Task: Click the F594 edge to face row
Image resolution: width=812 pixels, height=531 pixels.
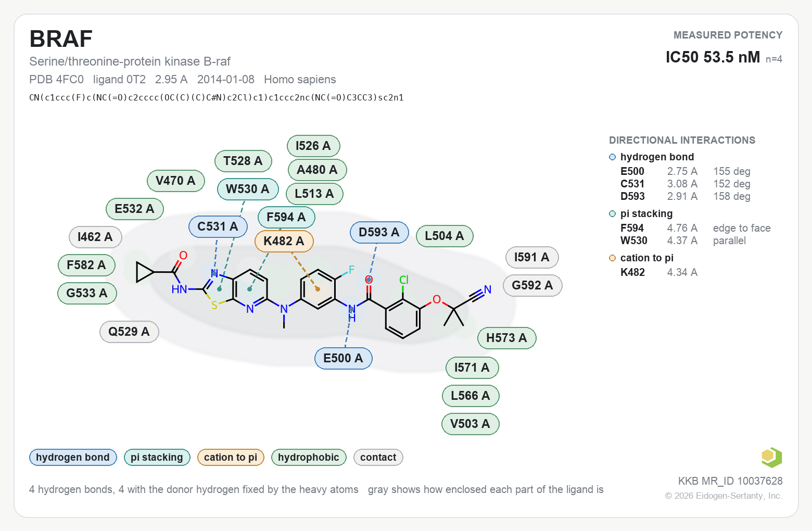Action: point(695,228)
